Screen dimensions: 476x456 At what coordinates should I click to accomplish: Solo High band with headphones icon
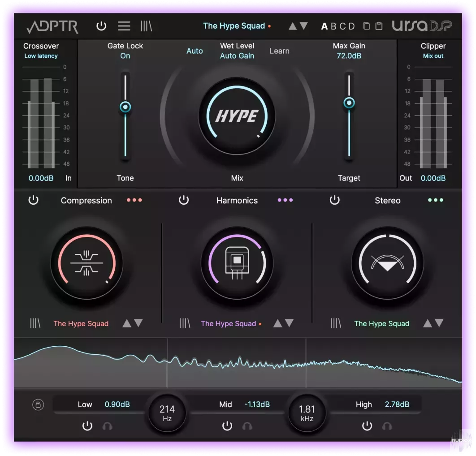click(387, 426)
